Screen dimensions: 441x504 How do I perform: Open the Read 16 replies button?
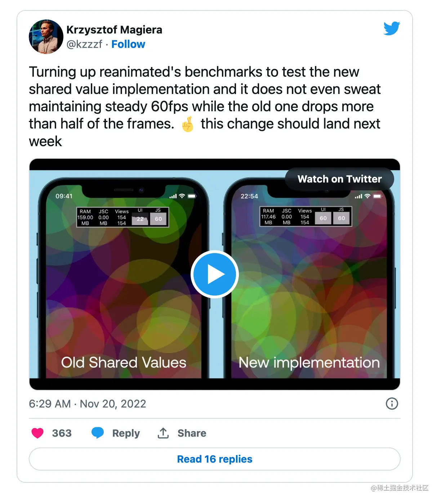215,459
